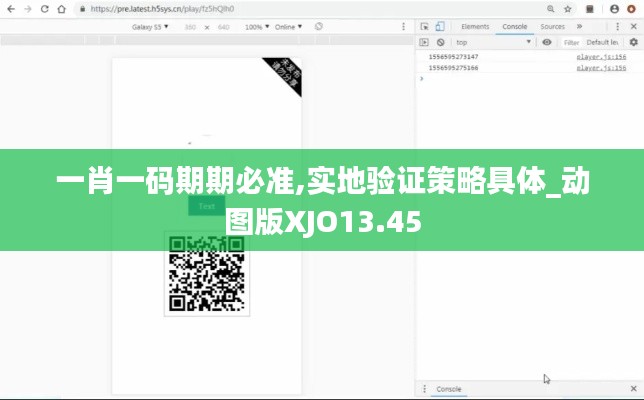This screenshot has width=644, height=400.
Task: Click the browser forward arrow
Action: click(x=28, y=9)
